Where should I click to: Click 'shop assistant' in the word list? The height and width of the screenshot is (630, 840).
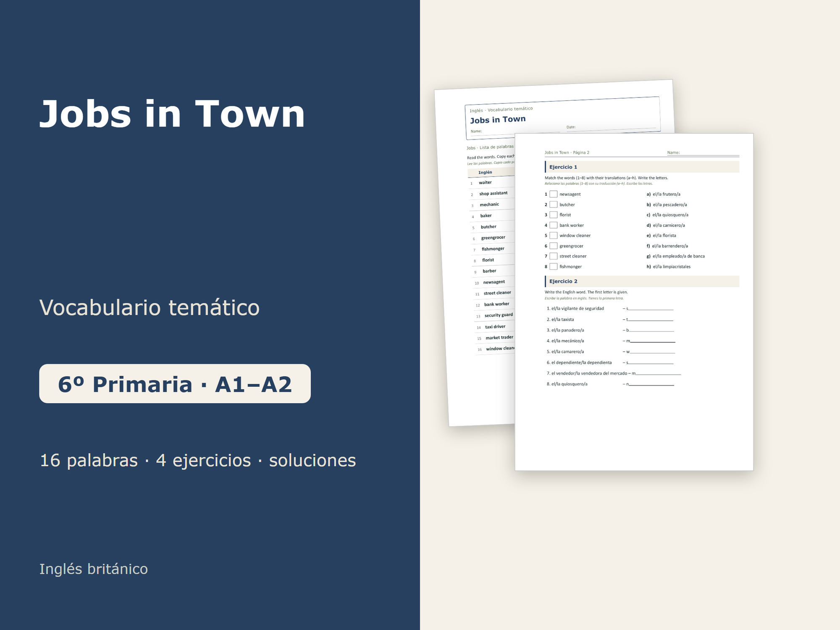[493, 193]
